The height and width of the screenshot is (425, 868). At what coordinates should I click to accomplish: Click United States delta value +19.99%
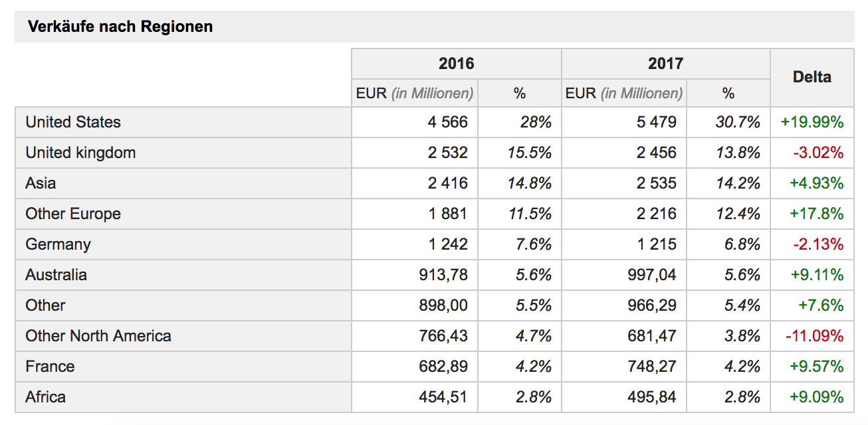pyautogui.click(x=812, y=122)
